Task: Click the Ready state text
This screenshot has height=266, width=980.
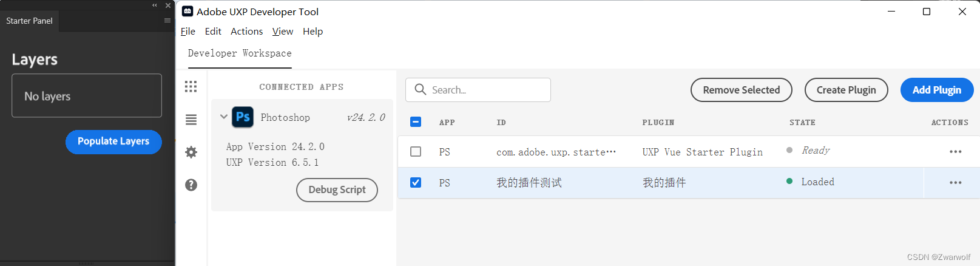Action: [x=816, y=150]
